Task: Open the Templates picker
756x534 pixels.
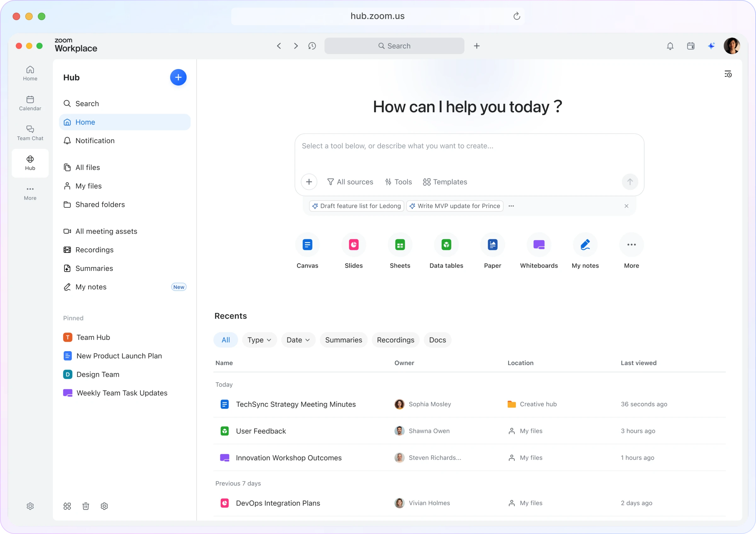Action: [445, 182]
